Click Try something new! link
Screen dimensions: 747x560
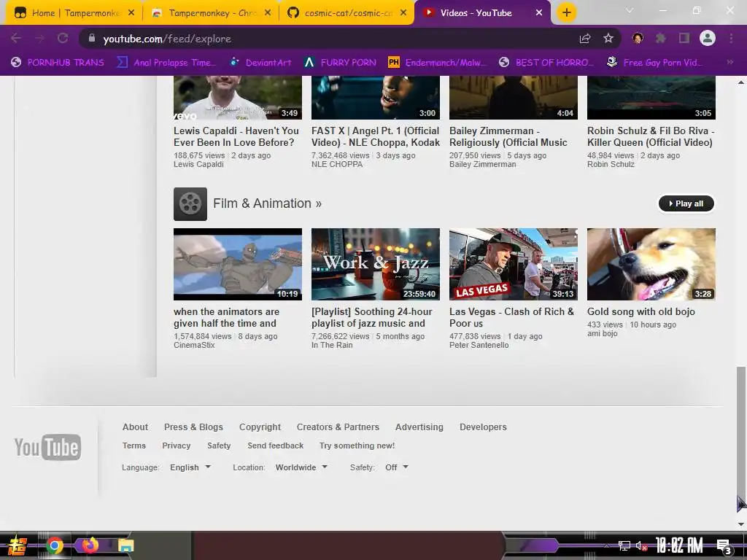pyautogui.click(x=357, y=446)
